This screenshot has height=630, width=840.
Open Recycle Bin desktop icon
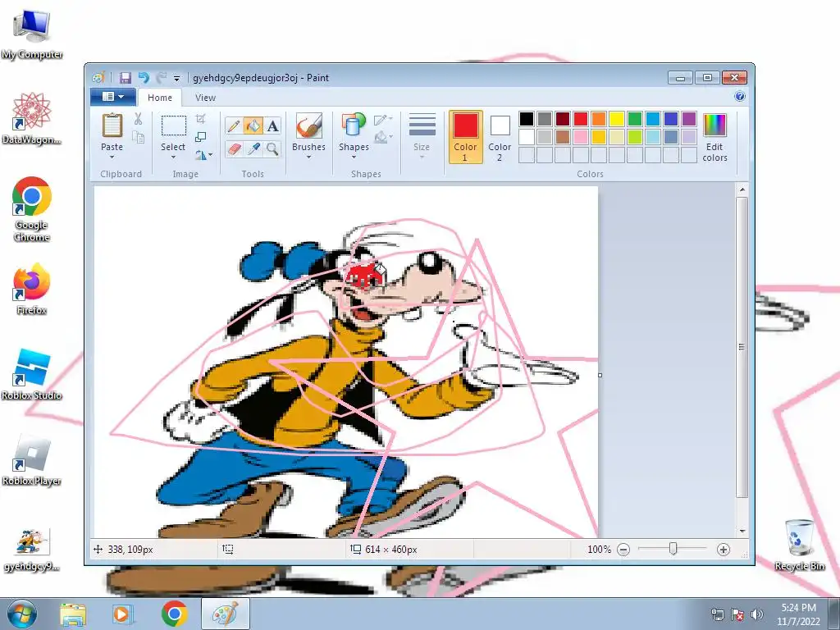click(799, 545)
